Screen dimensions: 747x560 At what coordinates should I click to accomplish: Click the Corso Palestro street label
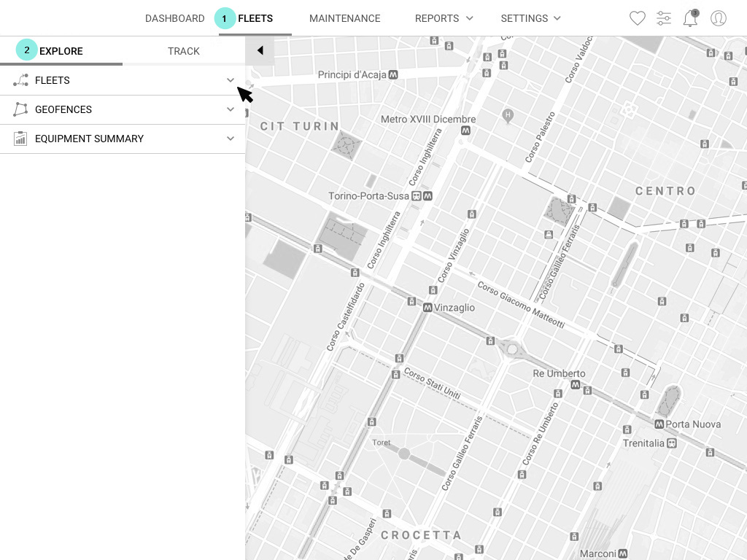point(541,137)
